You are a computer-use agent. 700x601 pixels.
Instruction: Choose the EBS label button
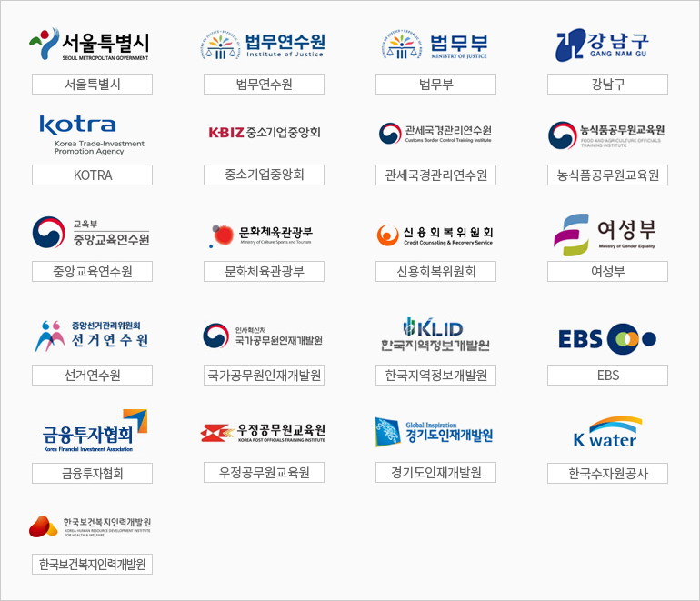(x=607, y=376)
